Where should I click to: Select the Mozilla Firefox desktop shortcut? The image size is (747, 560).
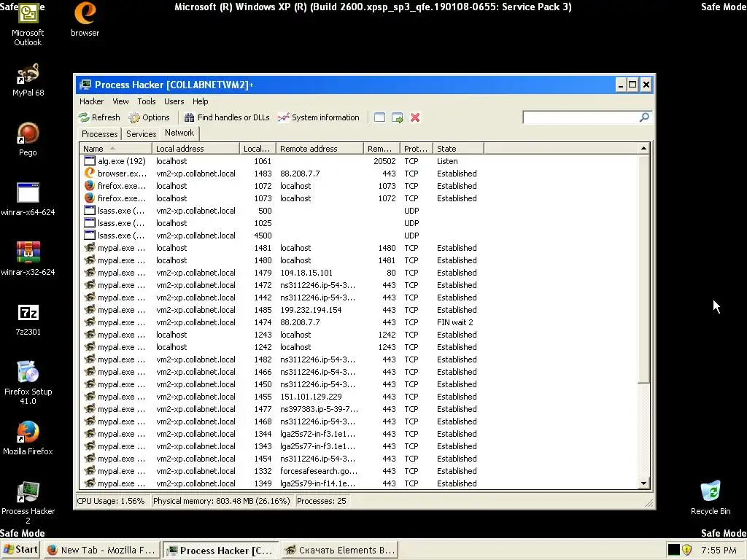coord(28,438)
